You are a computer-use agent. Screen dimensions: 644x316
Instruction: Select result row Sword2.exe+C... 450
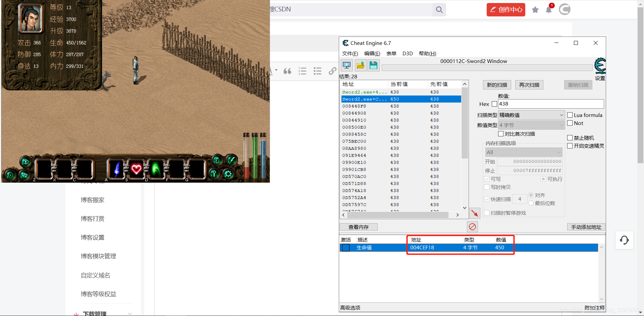[x=401, y=99]
